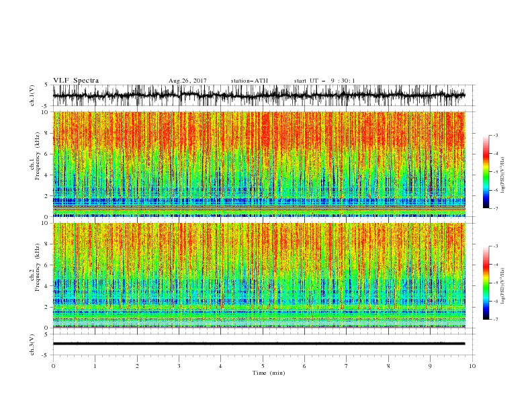Screen dimensions: 532x411
Task: Click the 'ch.1(V)' waveform axis label
Action: 32,95
